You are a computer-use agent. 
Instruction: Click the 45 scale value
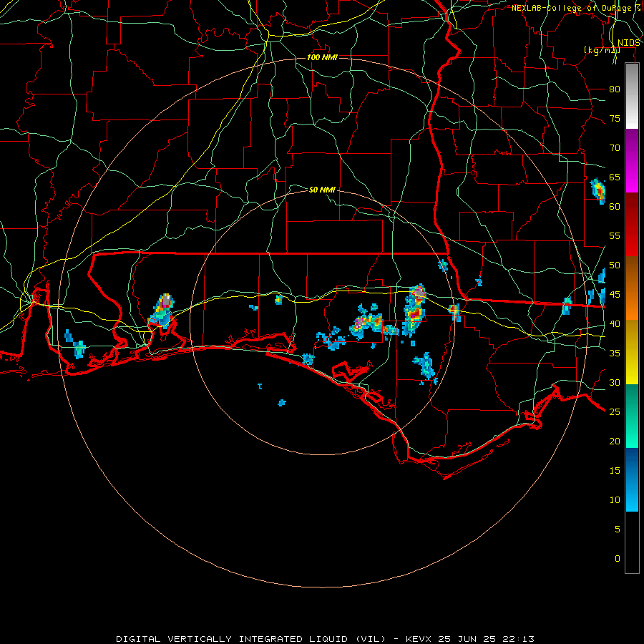coord(615,295)
